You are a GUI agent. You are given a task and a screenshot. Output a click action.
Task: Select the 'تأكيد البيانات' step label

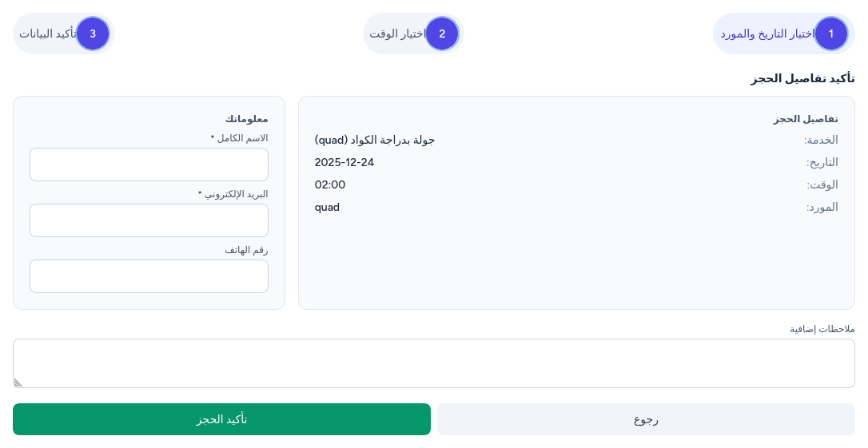[47, 34]
